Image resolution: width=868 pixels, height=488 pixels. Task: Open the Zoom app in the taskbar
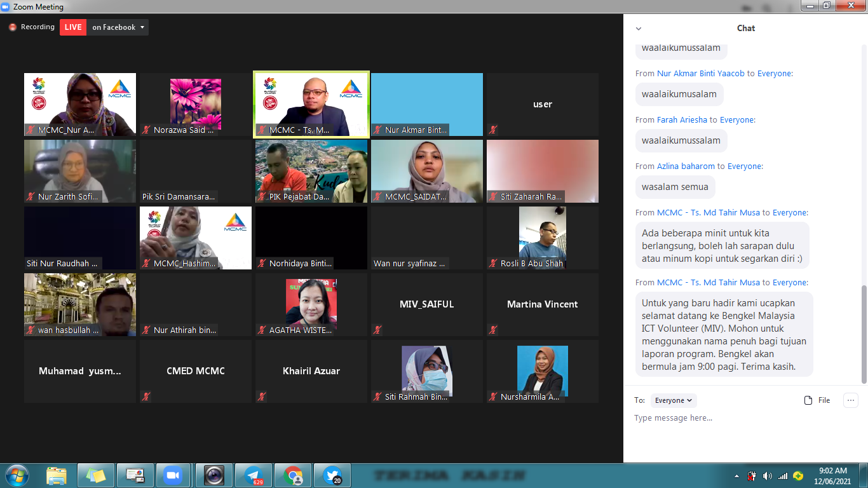pyautogui.click(x=171, y=475)
